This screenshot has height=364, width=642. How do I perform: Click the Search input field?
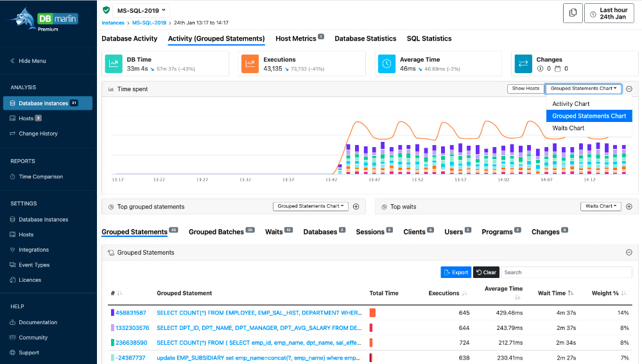[566, 272]
